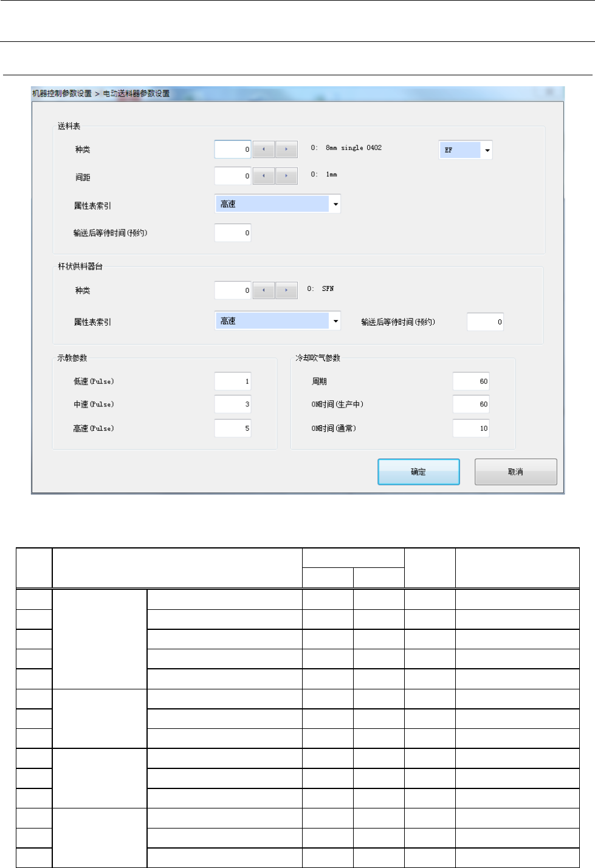Click the '0: 1mm' text
Screen dimensions: 595x868
click(324, 174)
